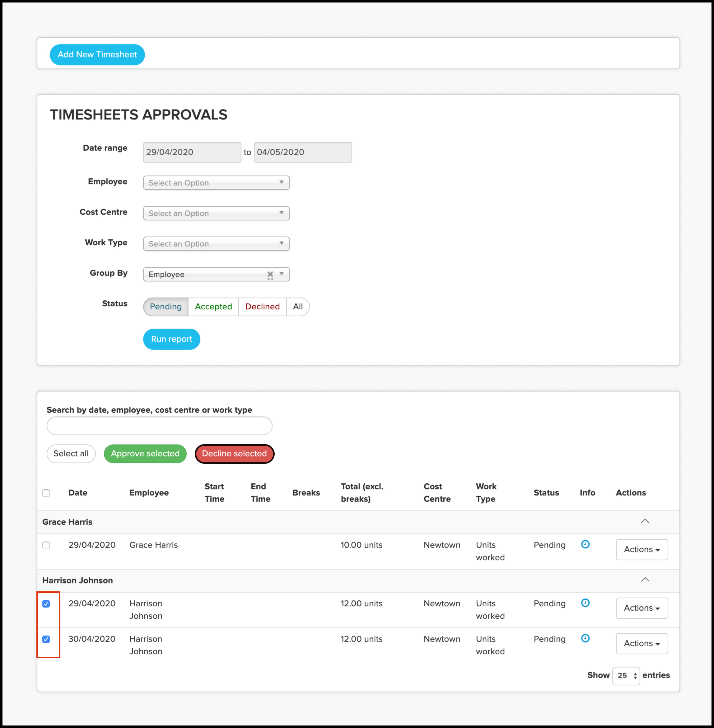Image resolution: width=714 pixels, height=728 pixels.
Task: Uncheck Harrison Johnson 30/04/2020 timesheet checkbox
Action: [x=46, y=639]
